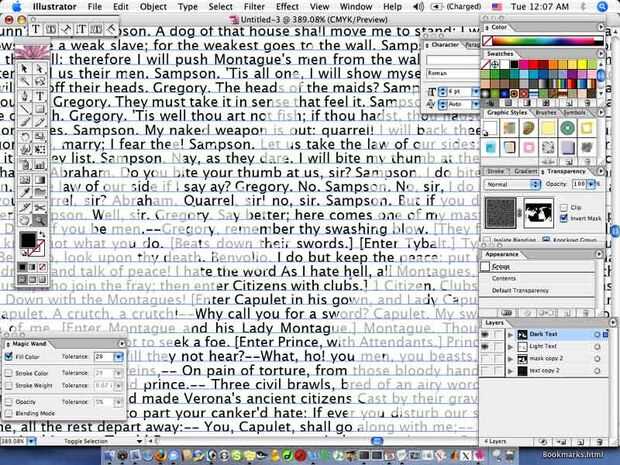620x465 pixels.
Task: Select the Gradient tool in toolbox
Action: [x=40, y=180]
